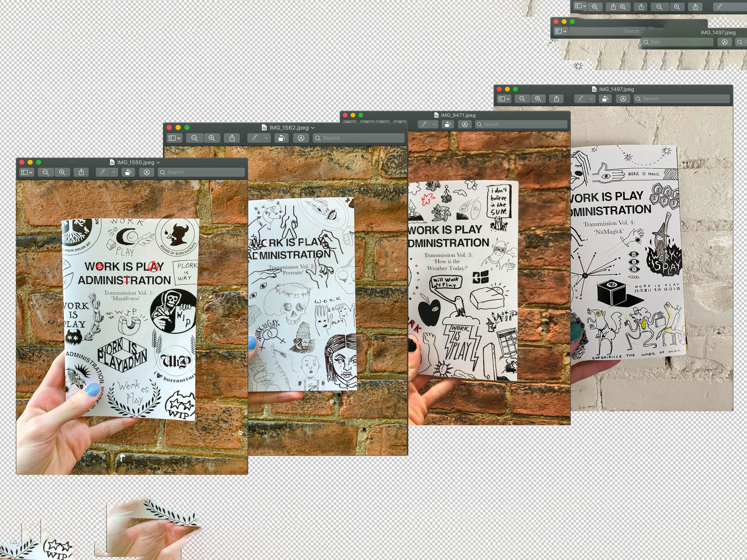Image resolution: width=747 pixels, height=560 pixels.
Task: Click the highlight pen in the top toolbar fragment
Action: click(720, 7)
